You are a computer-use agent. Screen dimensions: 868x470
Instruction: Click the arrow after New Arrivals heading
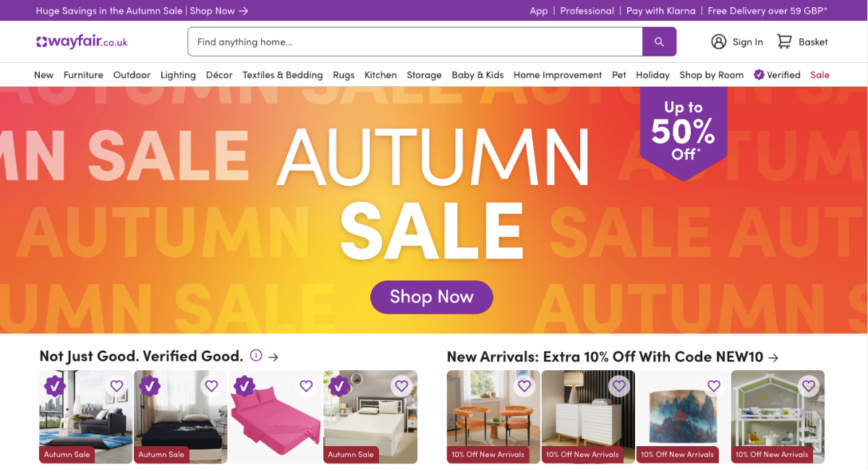(774, 357)
